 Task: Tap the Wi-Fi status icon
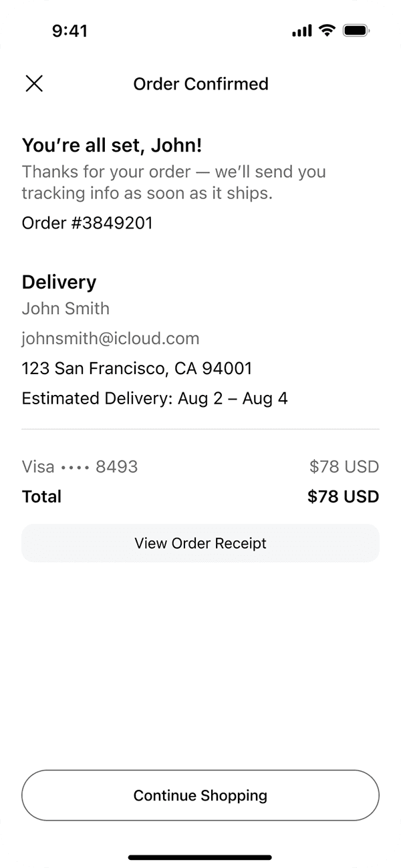(327, 31)
